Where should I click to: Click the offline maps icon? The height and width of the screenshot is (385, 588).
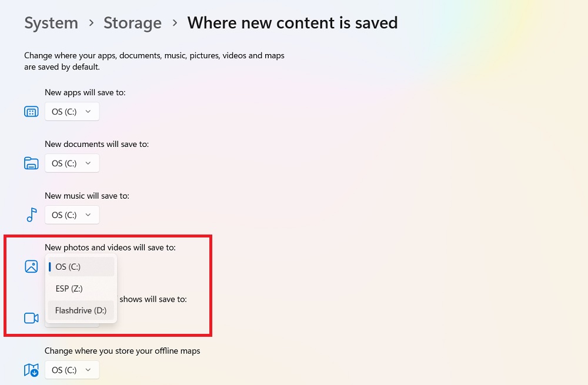[x=31, y=370]
